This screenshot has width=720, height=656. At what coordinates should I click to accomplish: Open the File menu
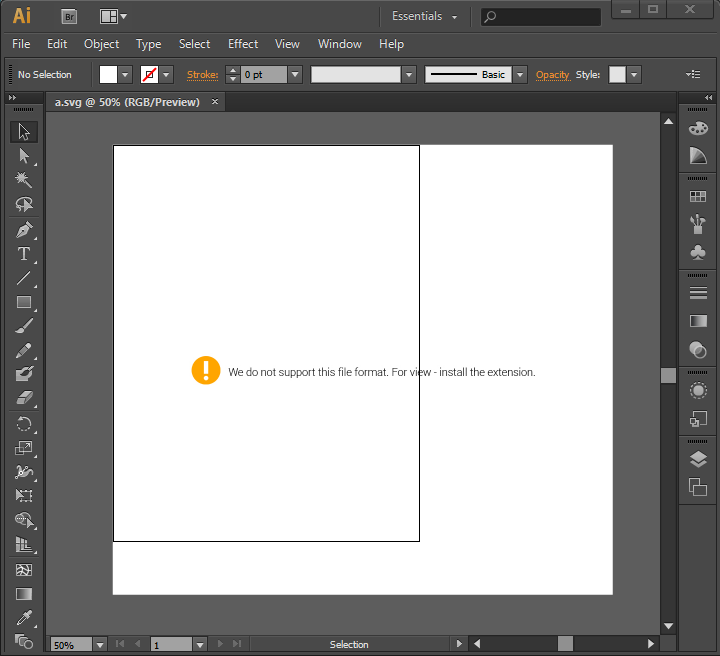pyautogui.click(x=21, y=44)
